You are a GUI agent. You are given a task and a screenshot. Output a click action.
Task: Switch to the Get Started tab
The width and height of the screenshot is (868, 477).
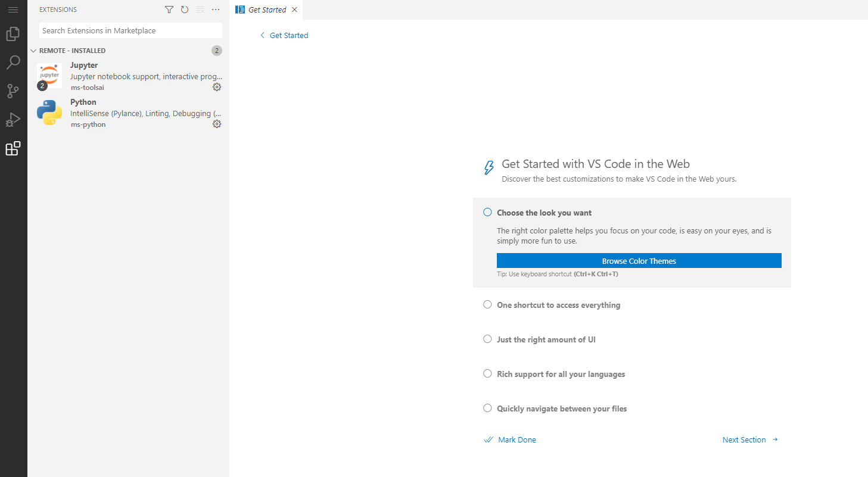tap(267, 10)
